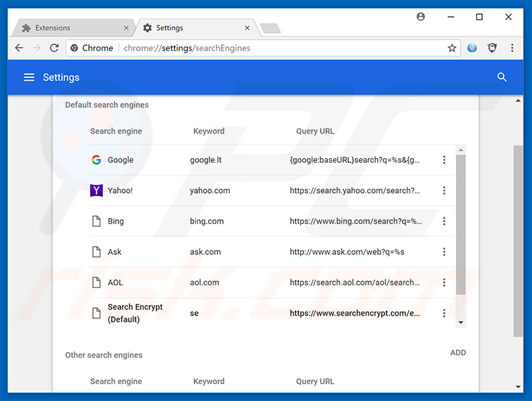Select the Yahoo! search engine name
Viewport: 532px width, 401px height.
tap(120, 190)
